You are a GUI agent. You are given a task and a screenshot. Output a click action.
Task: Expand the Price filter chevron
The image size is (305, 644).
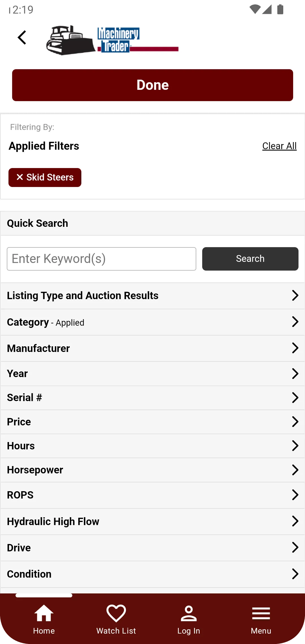coord(295,422)
